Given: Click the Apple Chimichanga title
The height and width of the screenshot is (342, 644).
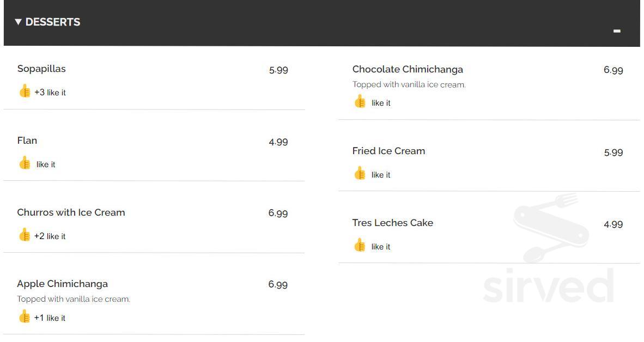Looking at the screenshot, I should [x=62, y=284].
